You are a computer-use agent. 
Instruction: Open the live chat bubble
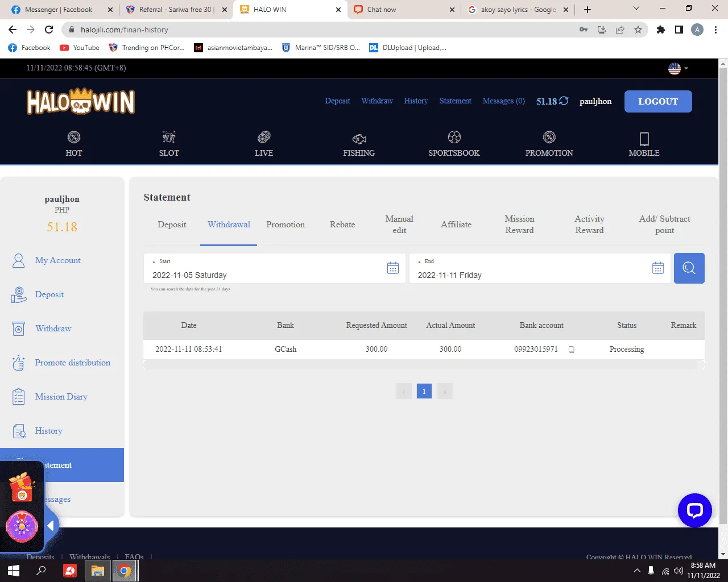tap(695, 510)
